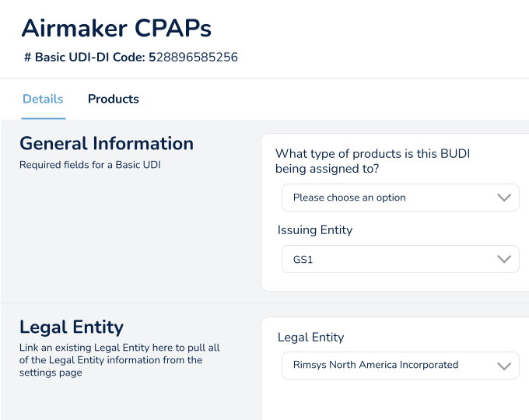529x420 pixels.
Task: Click the Airmaker CPAPs page title
Action: (x=116, y=28)
